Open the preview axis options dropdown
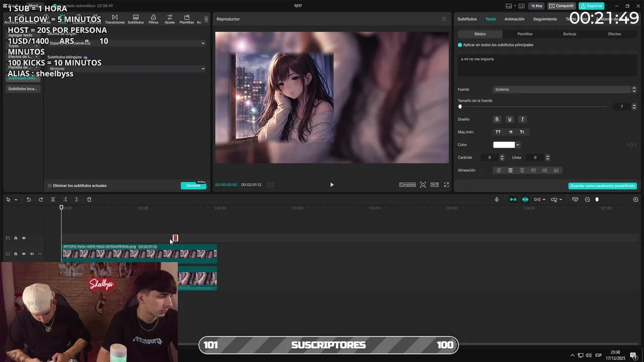This screenshot has height=362, width=644. (x=561, y=200)
